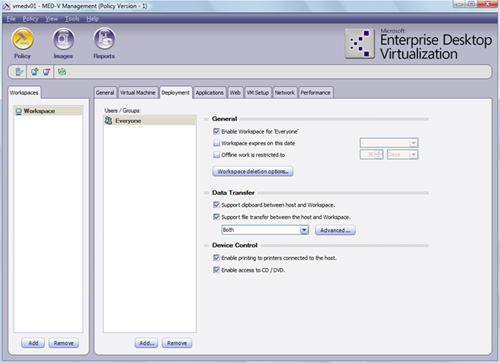The image size is (500, 363).
Task: Select the Deployment tab
Action: pos(176,93)
